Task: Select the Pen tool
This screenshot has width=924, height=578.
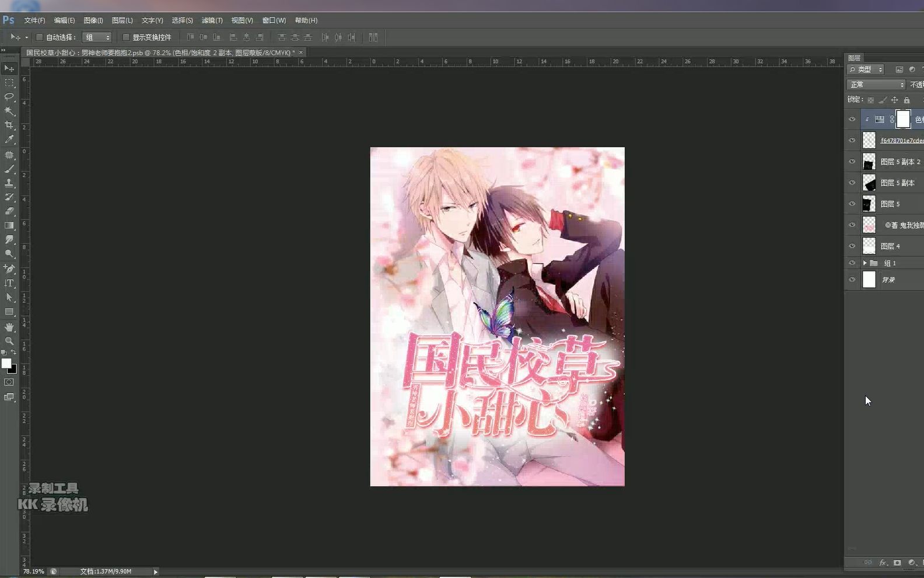Action: point(9,269)
